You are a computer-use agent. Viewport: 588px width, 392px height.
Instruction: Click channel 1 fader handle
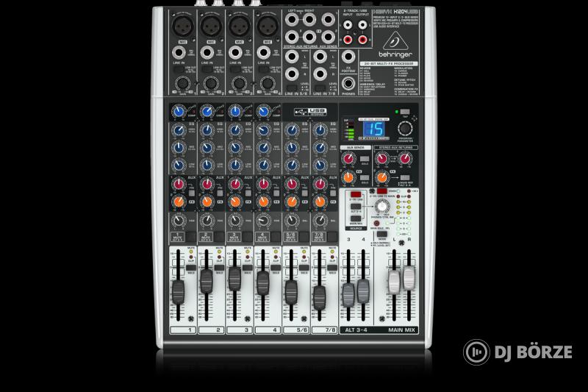pyautogui.click(x=178, y=292)
